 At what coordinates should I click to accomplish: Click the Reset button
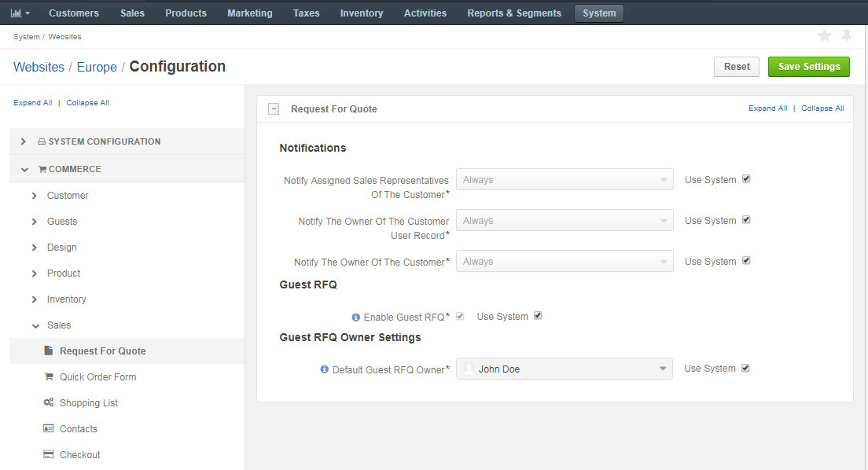pos(737,67)
